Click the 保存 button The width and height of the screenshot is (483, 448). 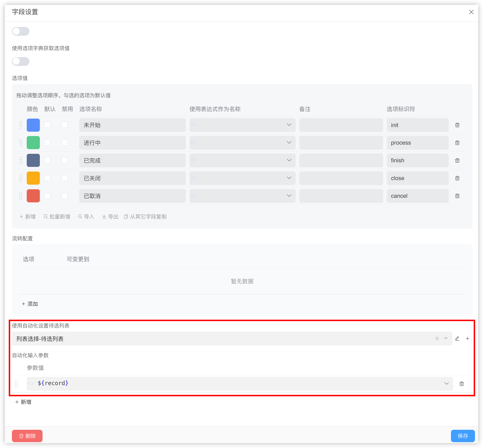463,436
